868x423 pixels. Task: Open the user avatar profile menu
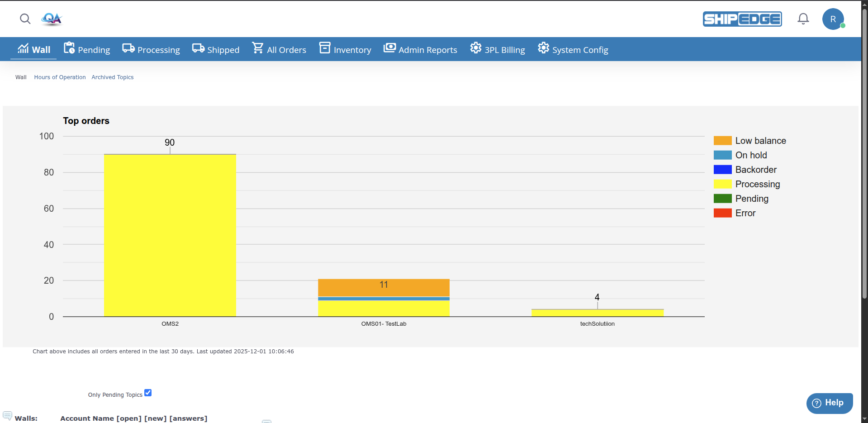tap(833, 19)
